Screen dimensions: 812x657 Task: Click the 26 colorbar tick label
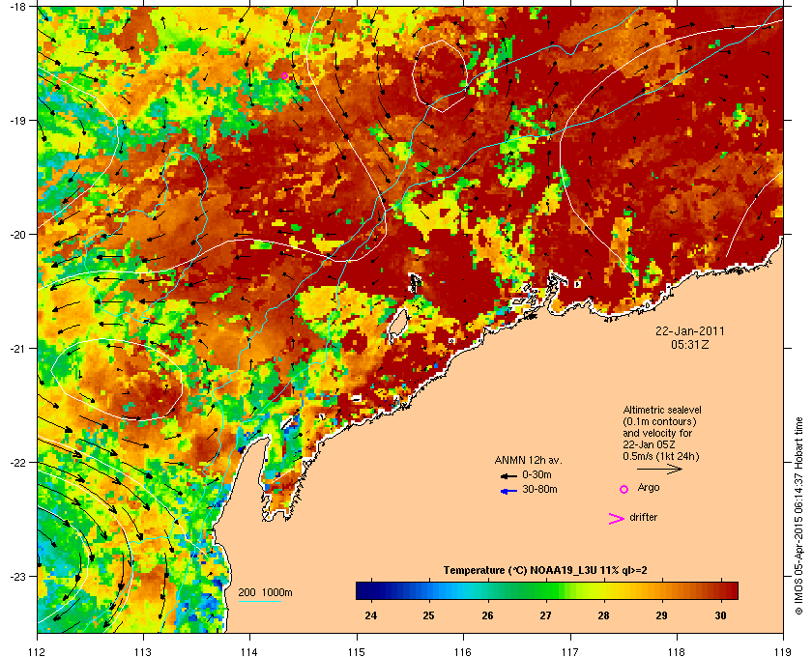(x=487, y=615)
